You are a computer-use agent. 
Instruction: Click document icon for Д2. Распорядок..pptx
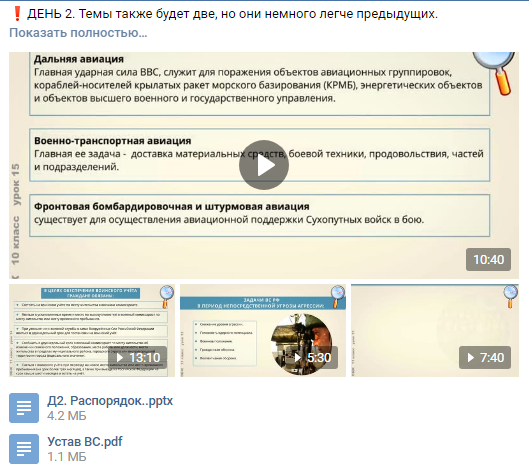(x=24, y=408)
